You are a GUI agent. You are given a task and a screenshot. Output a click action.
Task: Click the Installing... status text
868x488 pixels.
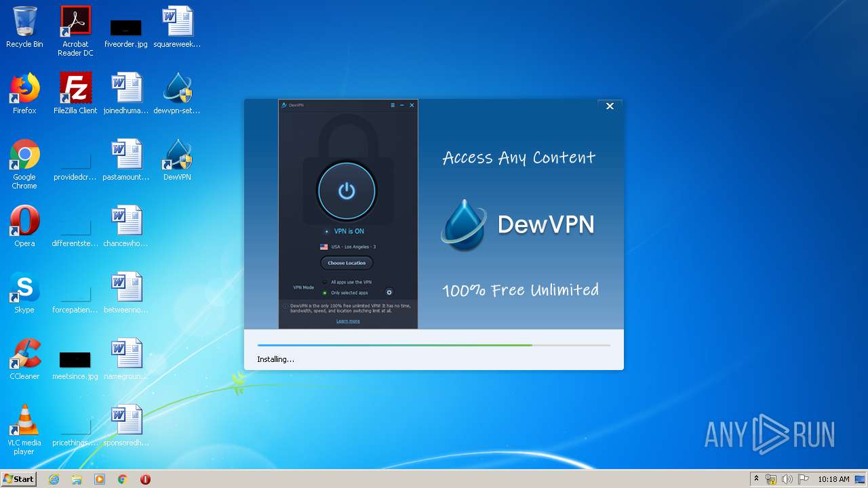275,359
